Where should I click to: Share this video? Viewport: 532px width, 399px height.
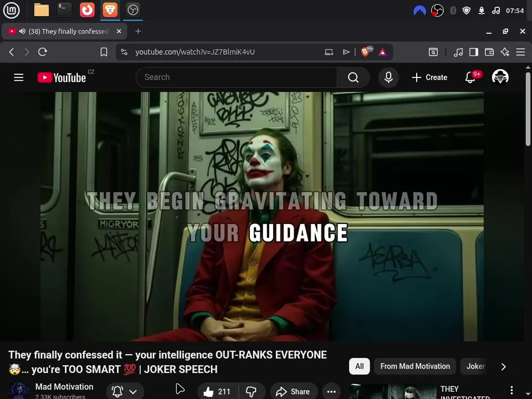pos(294,392)
